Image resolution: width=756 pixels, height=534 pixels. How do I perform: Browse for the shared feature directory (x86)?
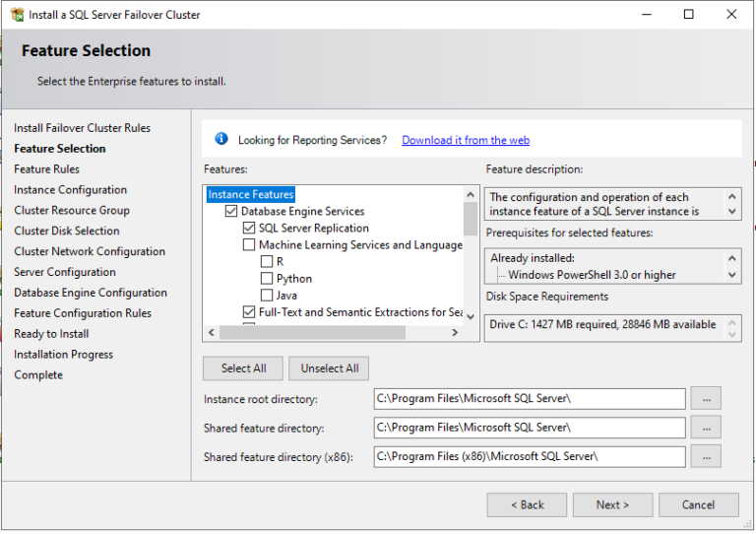(x=706, y=456)
